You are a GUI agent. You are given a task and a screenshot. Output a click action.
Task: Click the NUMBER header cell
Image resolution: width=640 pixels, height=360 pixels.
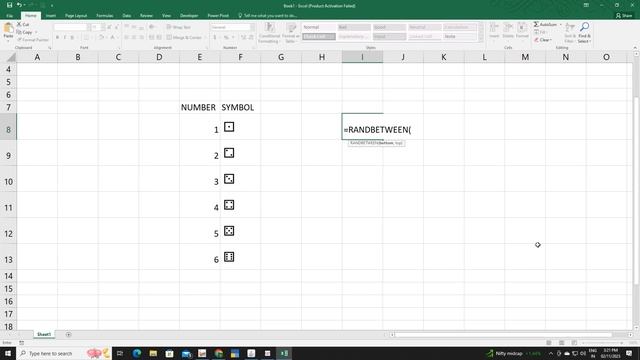(x=200, y=107)
